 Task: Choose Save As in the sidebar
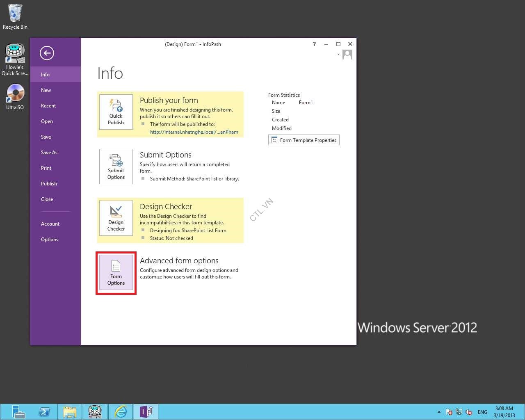click(x=49, y=153)
